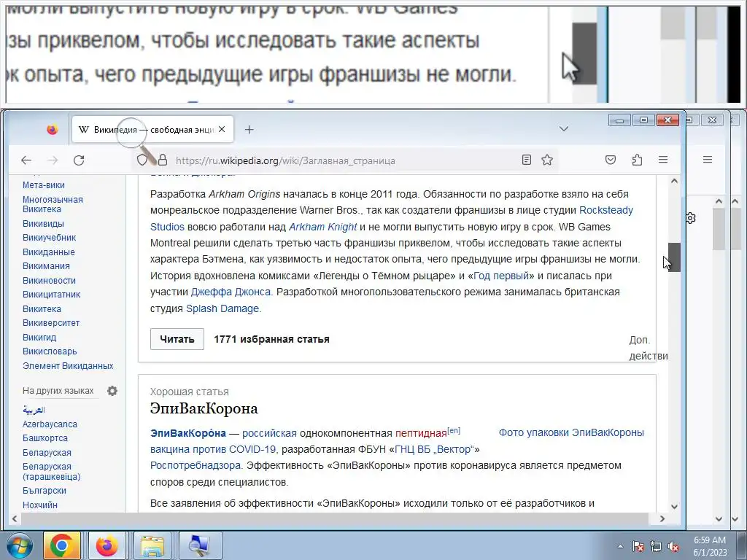The width and height of the screenshot is (747, 560).
Task: Switch to Башҡортса language version
Action: click(44, 438)
